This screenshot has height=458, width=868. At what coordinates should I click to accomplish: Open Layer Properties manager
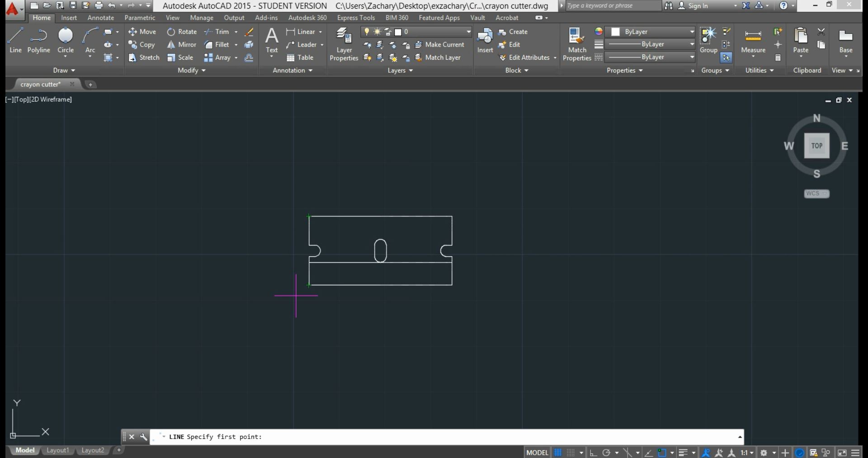(344, 44)
